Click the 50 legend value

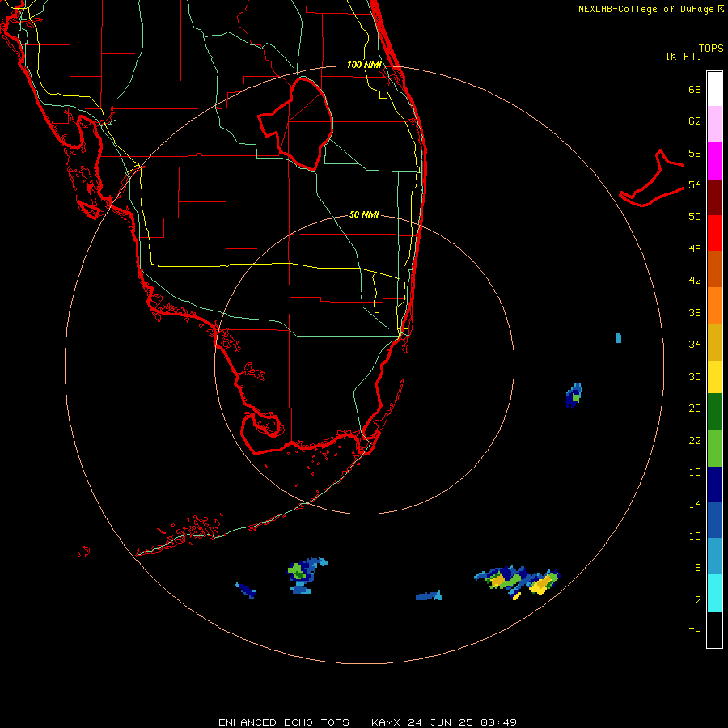click(695, 217)
